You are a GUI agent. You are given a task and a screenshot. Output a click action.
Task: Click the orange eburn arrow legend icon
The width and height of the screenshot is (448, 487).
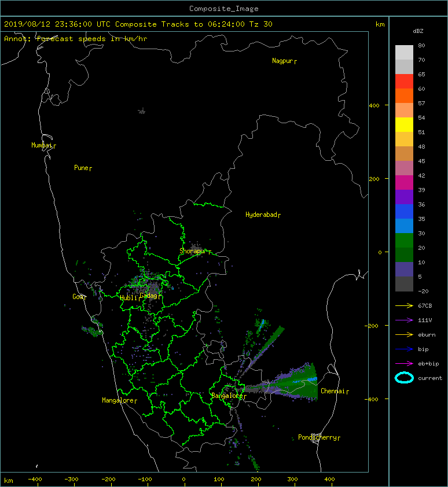[x=404, y=334]
